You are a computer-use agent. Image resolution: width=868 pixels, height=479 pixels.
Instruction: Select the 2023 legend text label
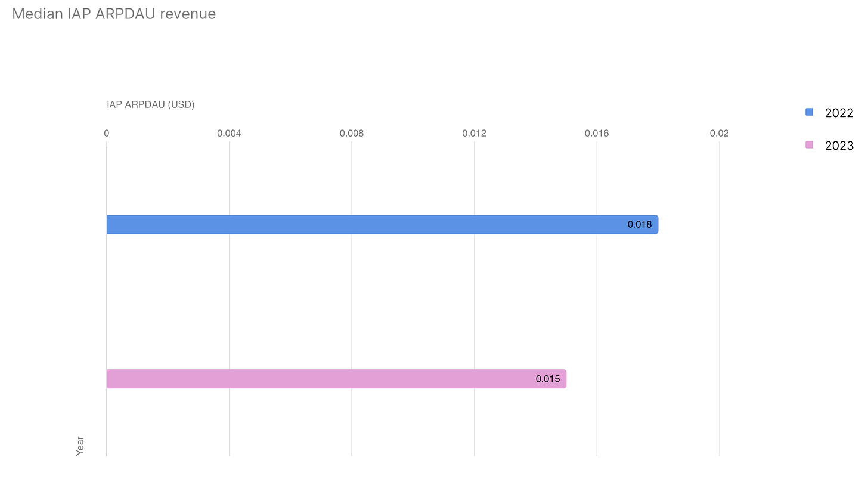tap(839, 146)
